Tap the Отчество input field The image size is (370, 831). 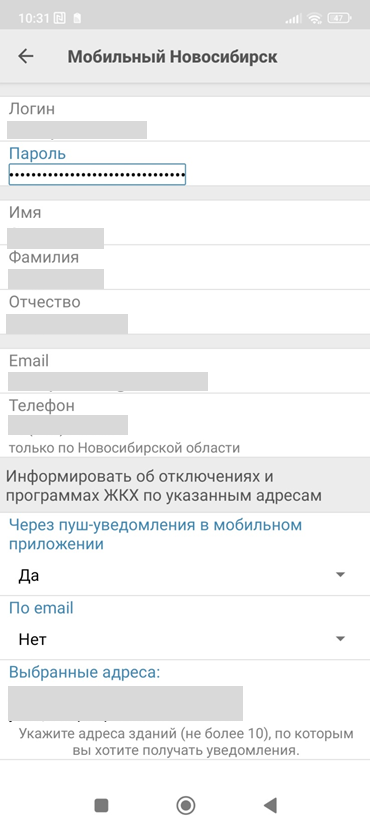coord(67,324)
